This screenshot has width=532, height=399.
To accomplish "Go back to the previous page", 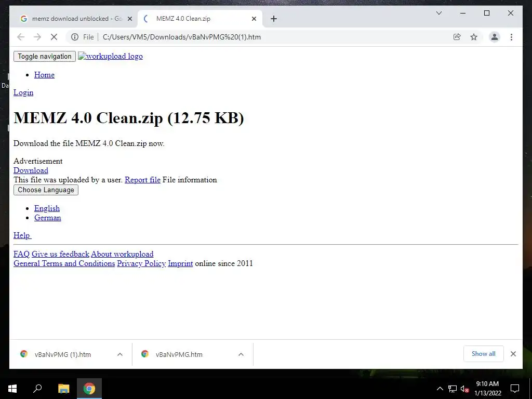I will (21, 37).
